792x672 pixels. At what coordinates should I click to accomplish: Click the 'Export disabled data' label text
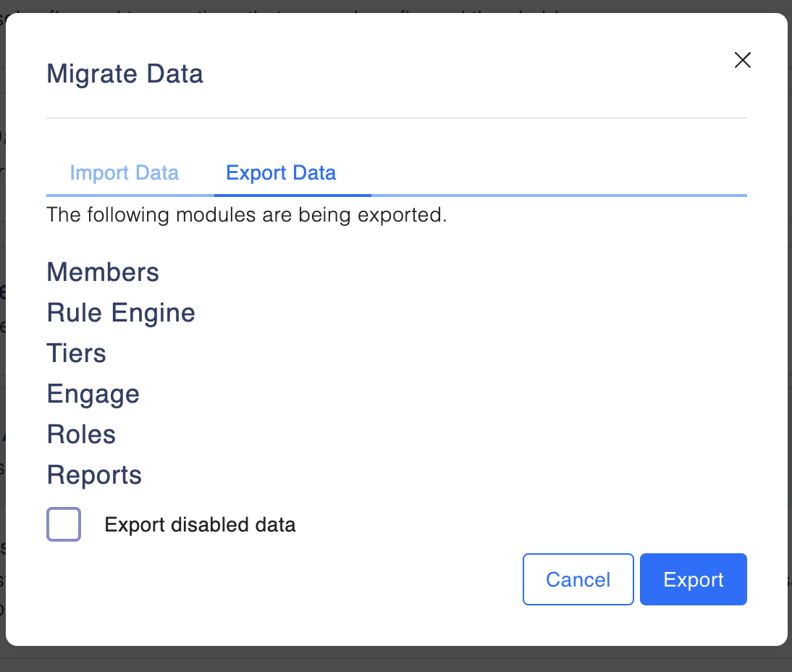coord(200,524)
